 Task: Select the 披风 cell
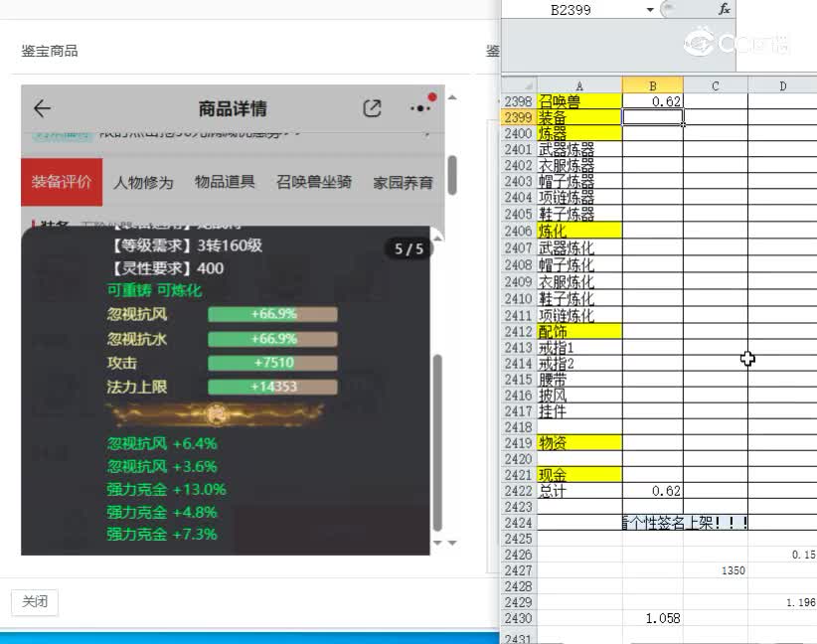[579, 396]
